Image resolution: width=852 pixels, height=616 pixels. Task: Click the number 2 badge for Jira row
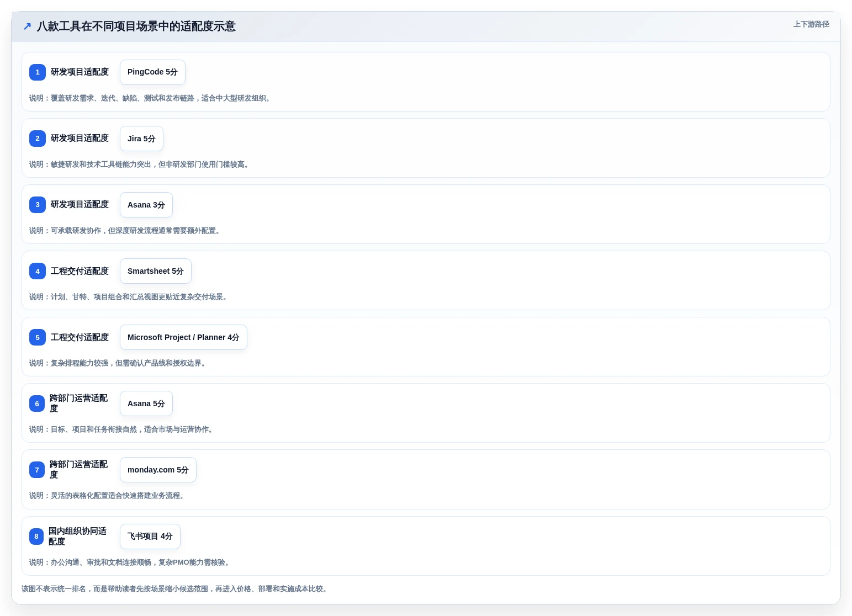point(38,139)
